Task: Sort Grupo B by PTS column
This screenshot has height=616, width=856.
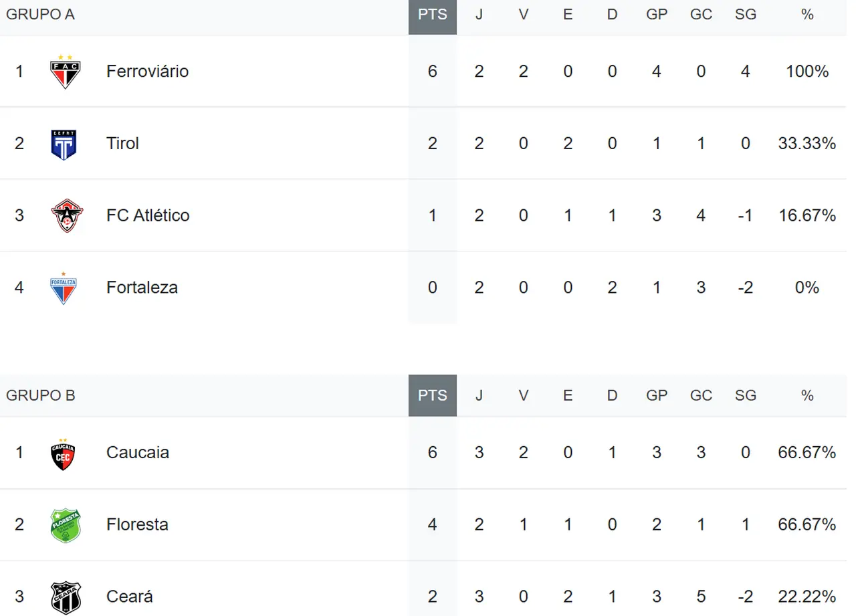Action: click(432, 395)
